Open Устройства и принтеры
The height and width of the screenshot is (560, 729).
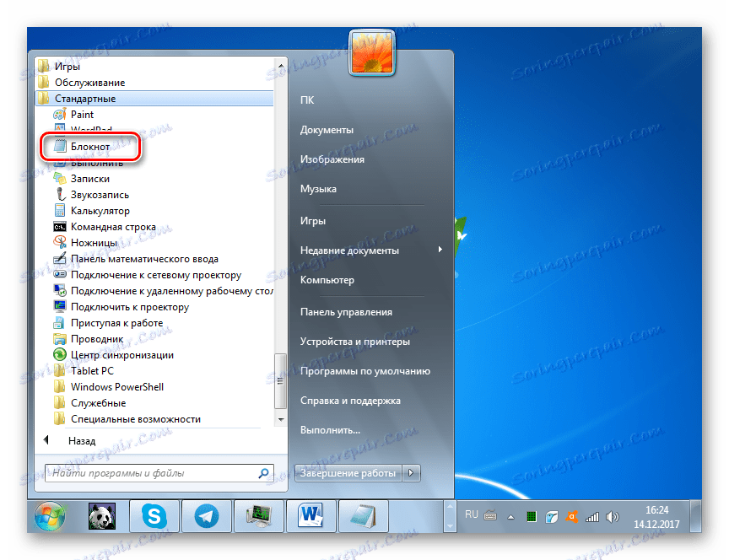coord(354,342)
